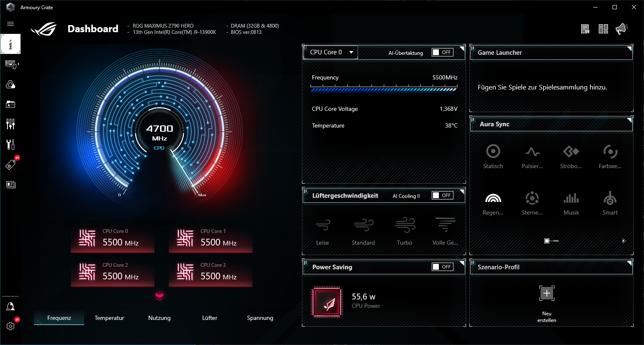Select the Musik Aura effect
Viewport: 644px width, 345px height.
(571, 203)
